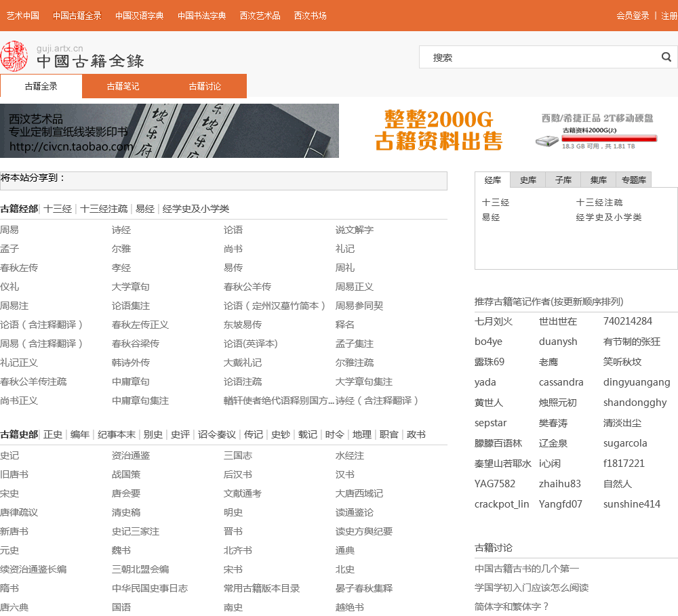The image size is (678, 616).
Task: Open discussion 学国学初入门应该怎么阅读
Action: 532,588
